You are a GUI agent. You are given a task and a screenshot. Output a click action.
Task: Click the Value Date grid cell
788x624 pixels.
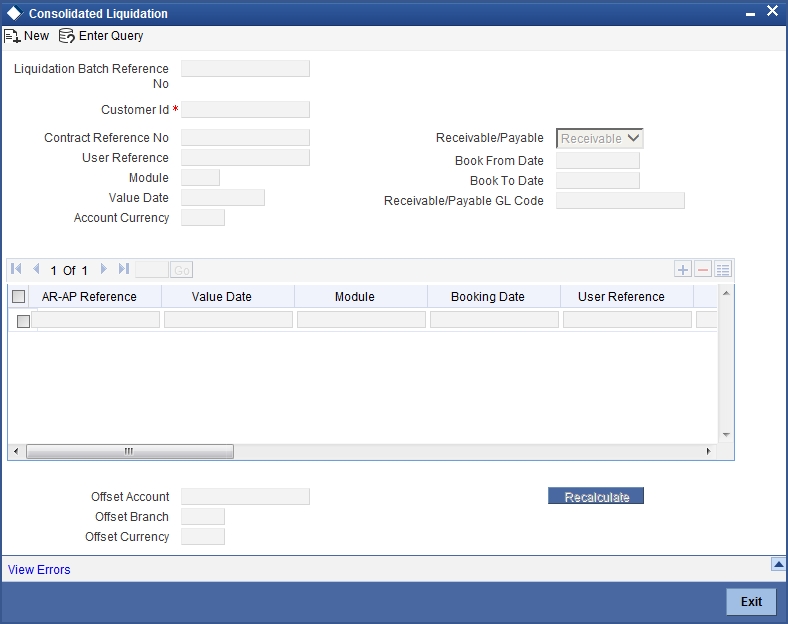pyautogui.click(x=228, y=320)
